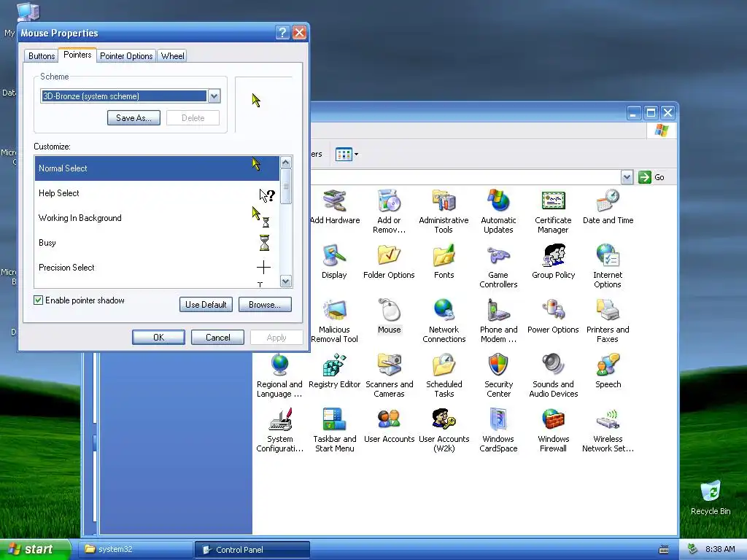Screen dimensions: 747x560
Task: Select Precision Select pointer row
Action: click(157, 267)
